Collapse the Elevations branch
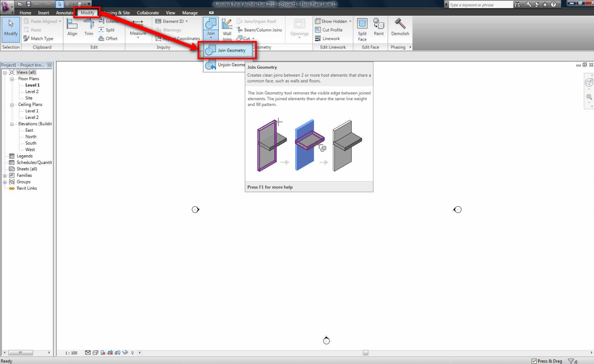This screenshot has height=364, width=594. pyautogui.click(x=12, y=124)
